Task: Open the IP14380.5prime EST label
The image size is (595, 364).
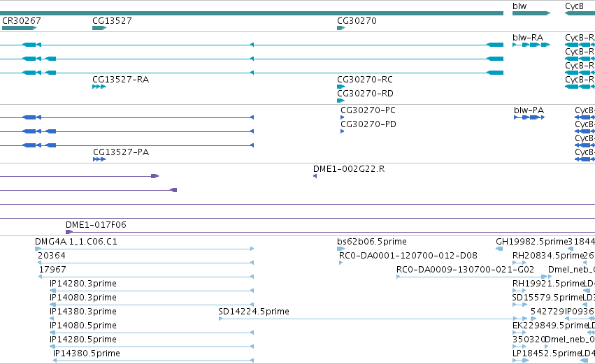Action: [x=87, y=354]
